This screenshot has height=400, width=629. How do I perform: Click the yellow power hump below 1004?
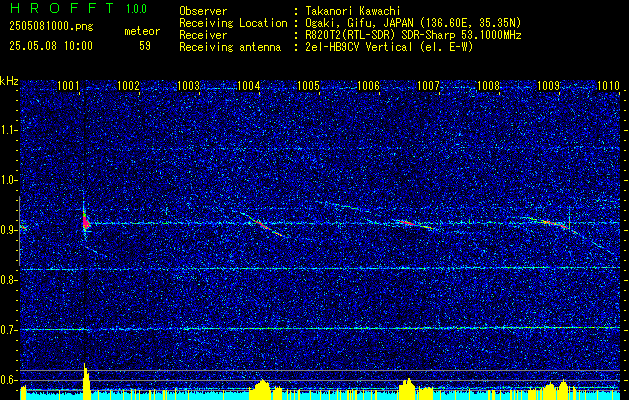tap(261, 389)
